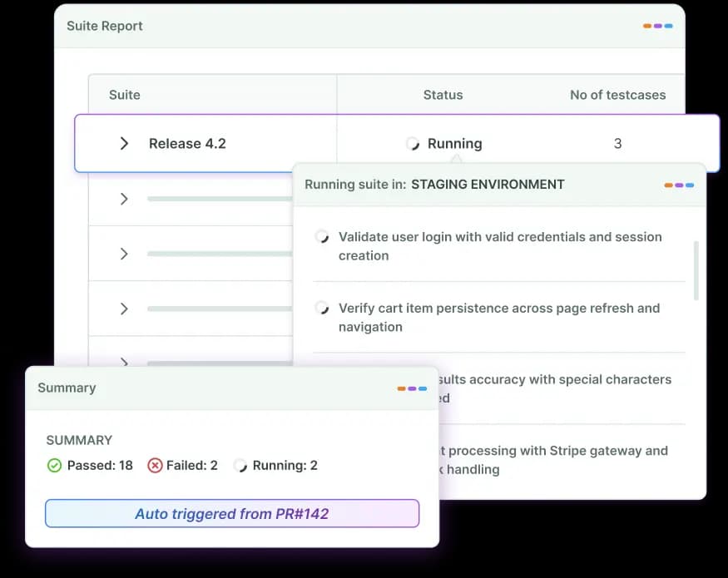Open Validate user login with valid credentials test
Viewport: 728px width, 578px height.
pos(500,246)
